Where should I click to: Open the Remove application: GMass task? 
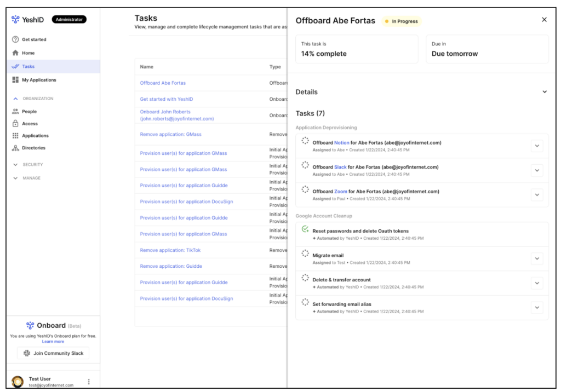point(171,135)
